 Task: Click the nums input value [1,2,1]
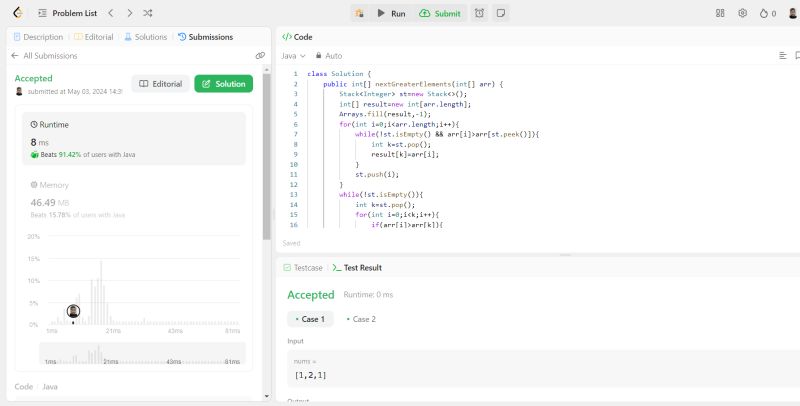pos(311,375)
